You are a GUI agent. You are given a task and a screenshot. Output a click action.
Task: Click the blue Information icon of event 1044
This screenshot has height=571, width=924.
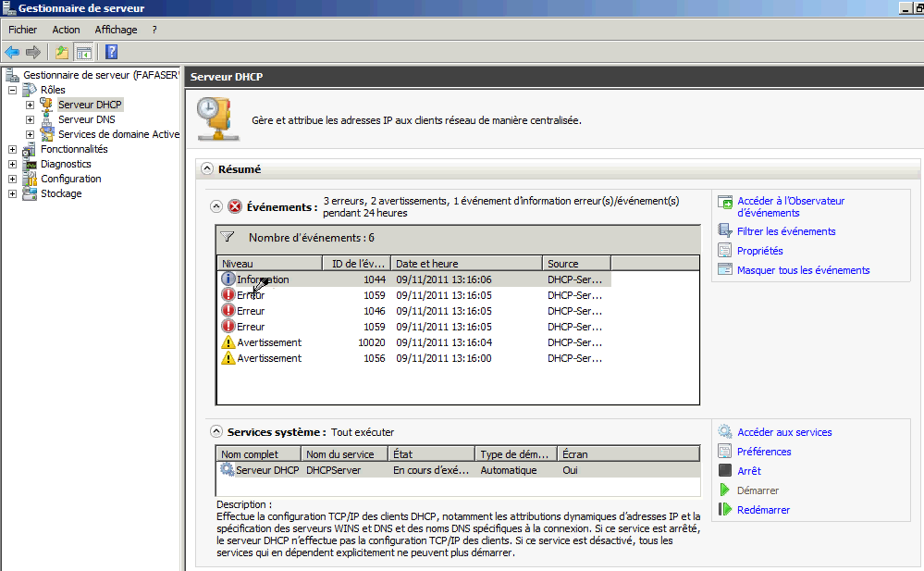click(x=228, y=279)
